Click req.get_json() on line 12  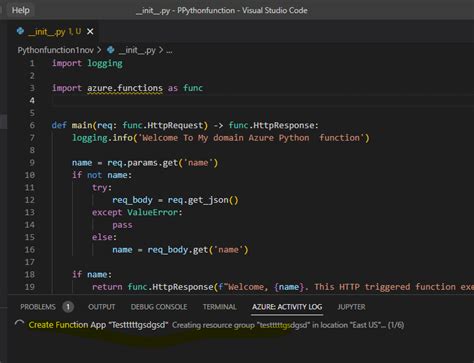coord(203,200)
